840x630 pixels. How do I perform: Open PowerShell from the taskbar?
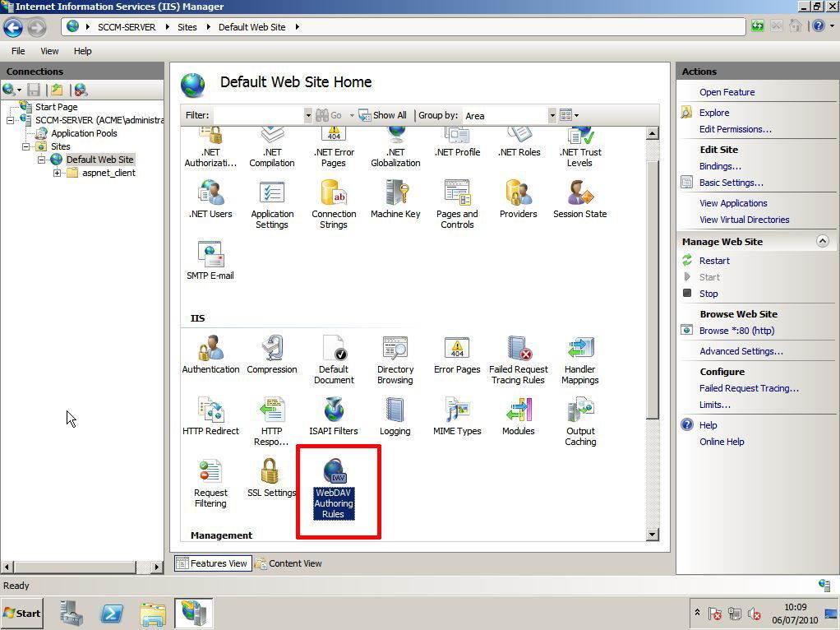pos(112,614)
